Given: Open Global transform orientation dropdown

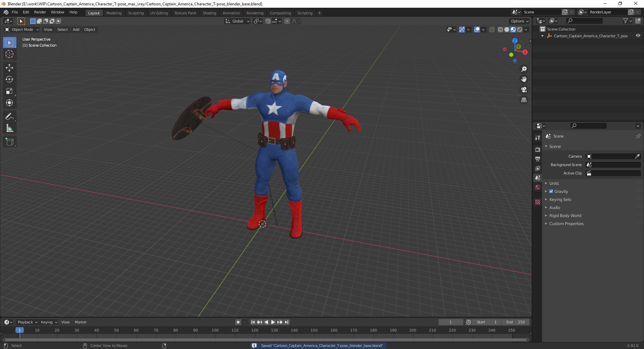Looking at the screenshot, I should click(237, 21).
